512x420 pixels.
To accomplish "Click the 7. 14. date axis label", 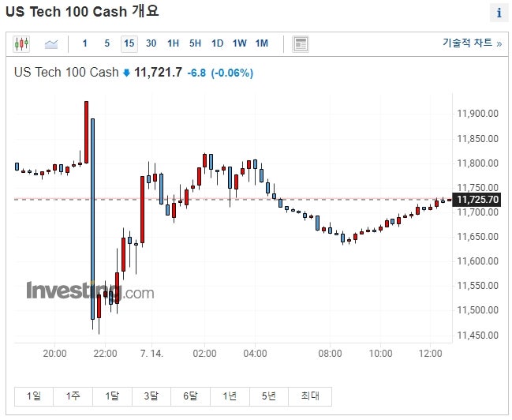I will click(151, 354).
